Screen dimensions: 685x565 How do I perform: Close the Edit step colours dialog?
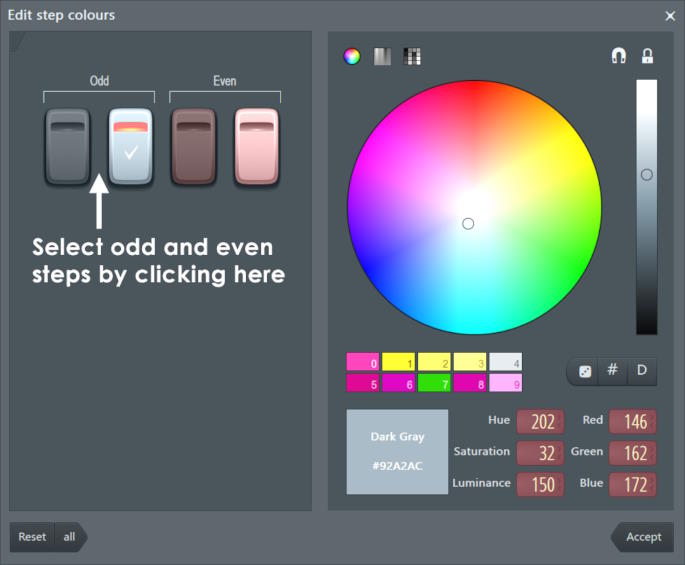point(670,15)
